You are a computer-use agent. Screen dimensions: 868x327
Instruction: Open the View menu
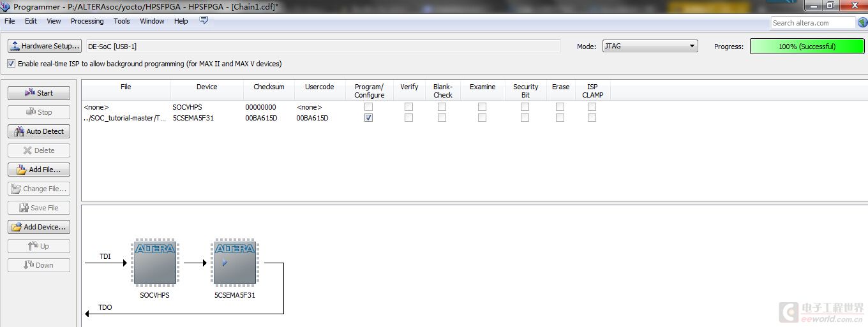coord(54,21)
